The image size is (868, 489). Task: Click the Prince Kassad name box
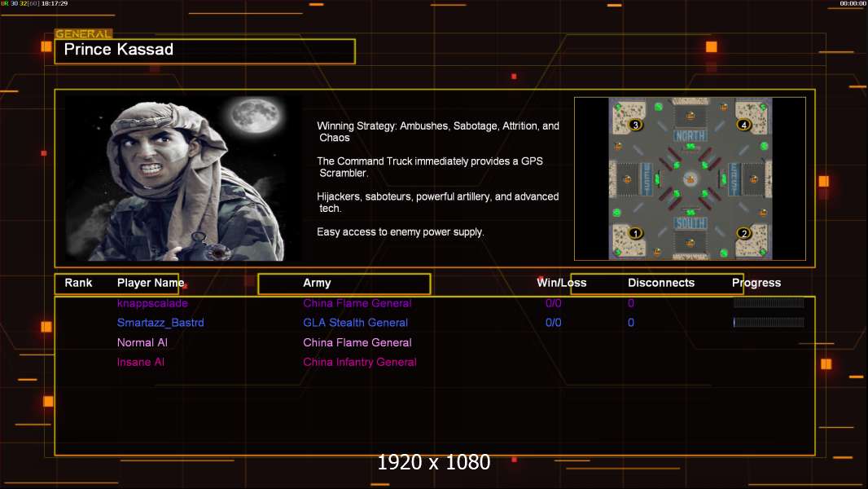coord(205,51)
